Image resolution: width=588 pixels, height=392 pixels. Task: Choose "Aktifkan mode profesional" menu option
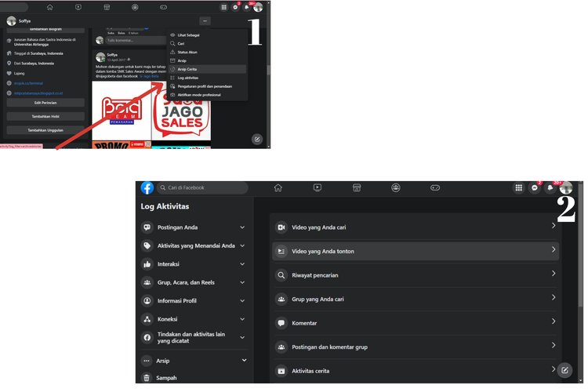pyautogui.click(x=199, y=95)
